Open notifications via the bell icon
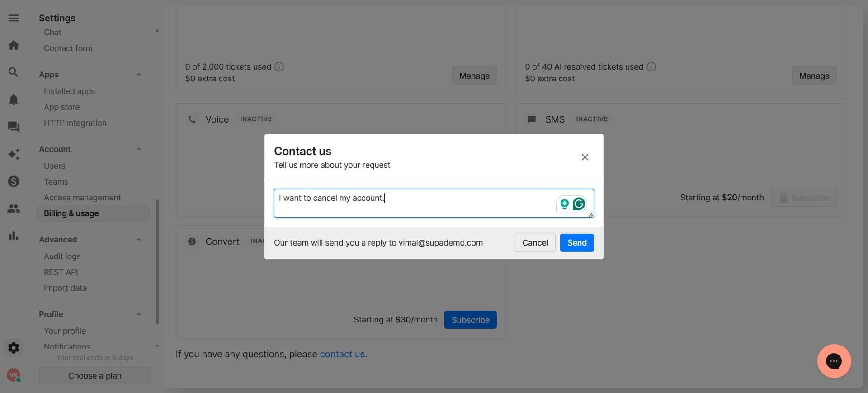This screenshot has width=868, height=393. pyautogui.click(x=14, y=99)
